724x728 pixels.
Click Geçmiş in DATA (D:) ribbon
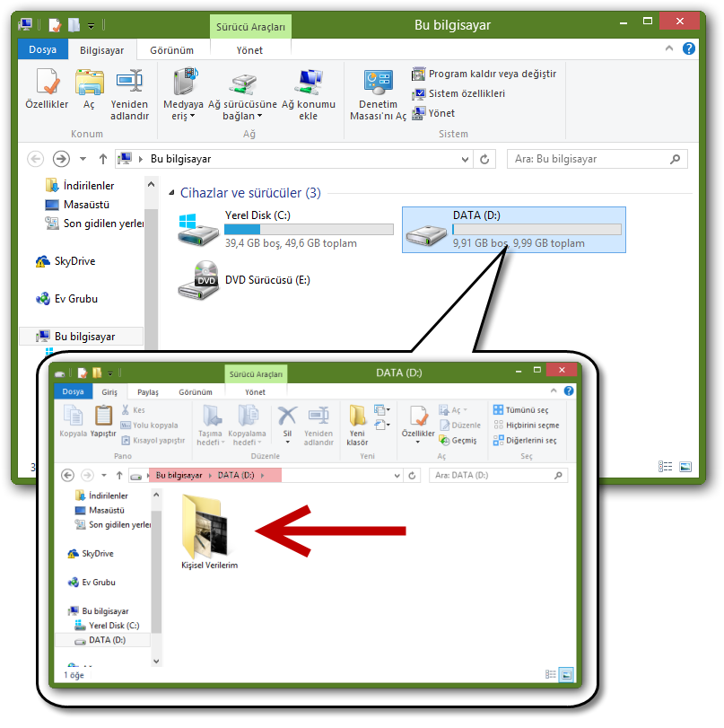pyautogui.click(x=458, y=441)
